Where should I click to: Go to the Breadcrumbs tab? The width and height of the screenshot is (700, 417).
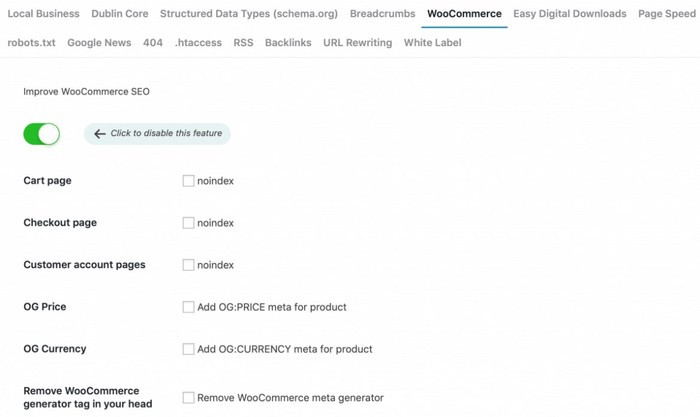pyautogui.click(x=382, y=14)
